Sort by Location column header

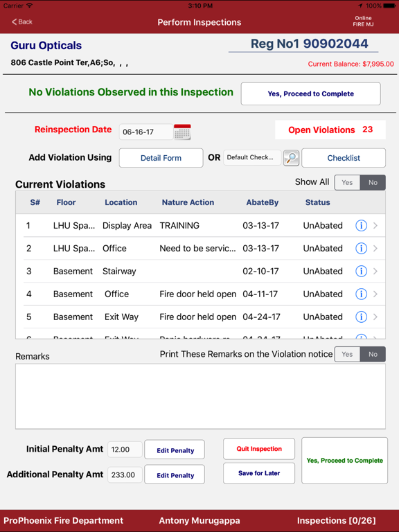[121, 202]
